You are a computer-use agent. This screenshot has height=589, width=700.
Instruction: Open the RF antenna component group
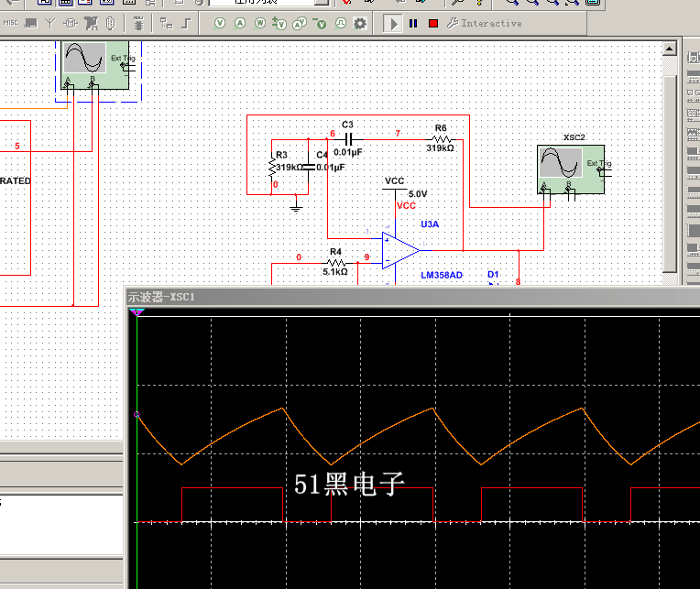click(x=50, y=23)
